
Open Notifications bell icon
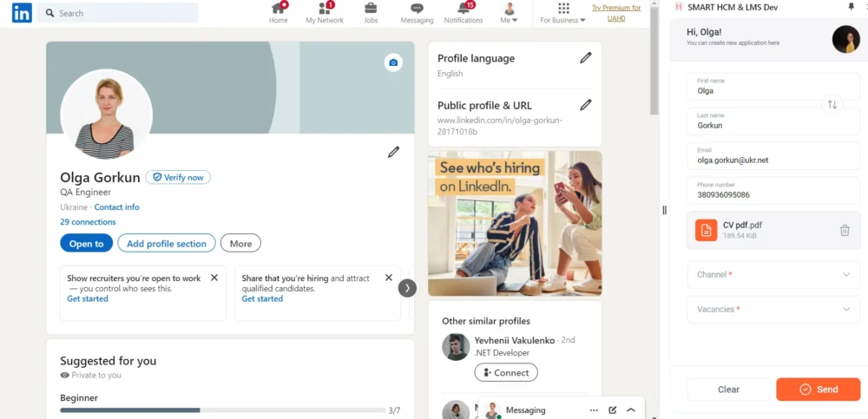click(464, 9)
